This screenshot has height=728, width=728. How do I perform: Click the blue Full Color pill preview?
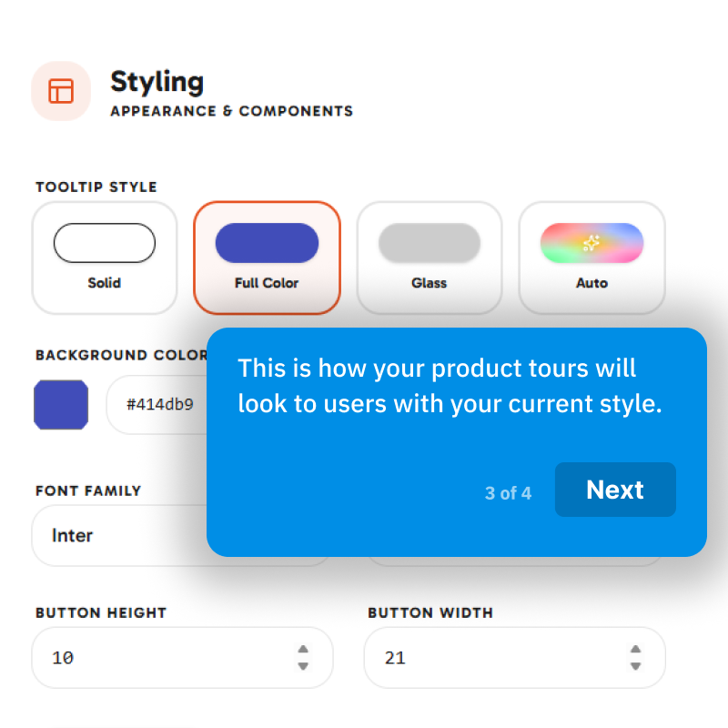pyautogui.click(x=267, y=243)
